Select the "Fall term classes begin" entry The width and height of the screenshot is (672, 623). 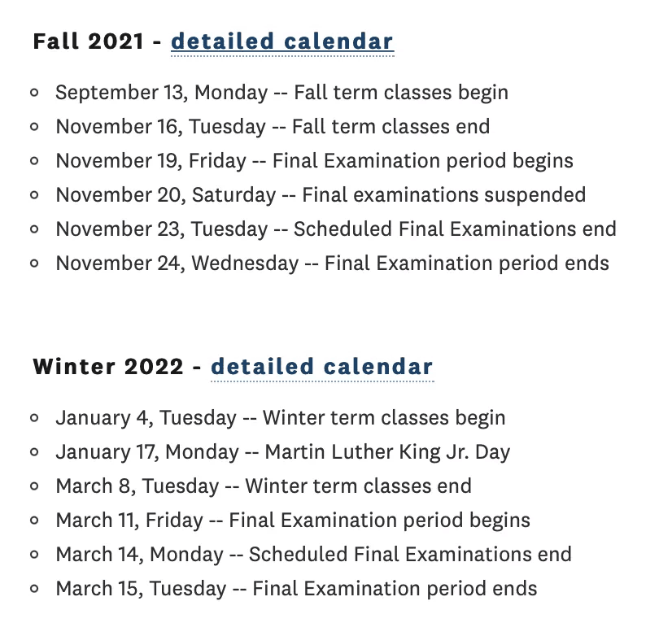[281, 93]
